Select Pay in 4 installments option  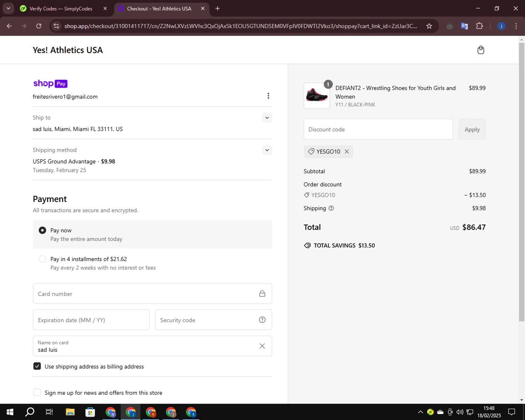click(x=42, y=259)
